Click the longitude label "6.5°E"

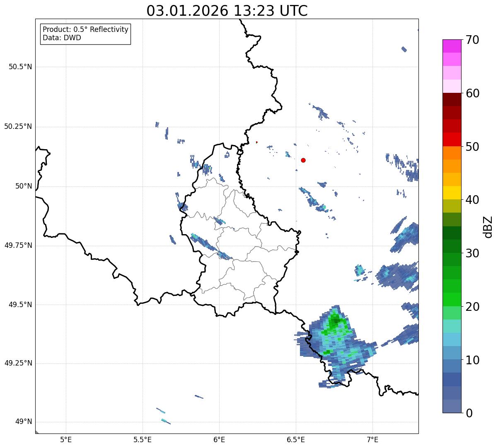pyautogui.click(x=296, y=439)
